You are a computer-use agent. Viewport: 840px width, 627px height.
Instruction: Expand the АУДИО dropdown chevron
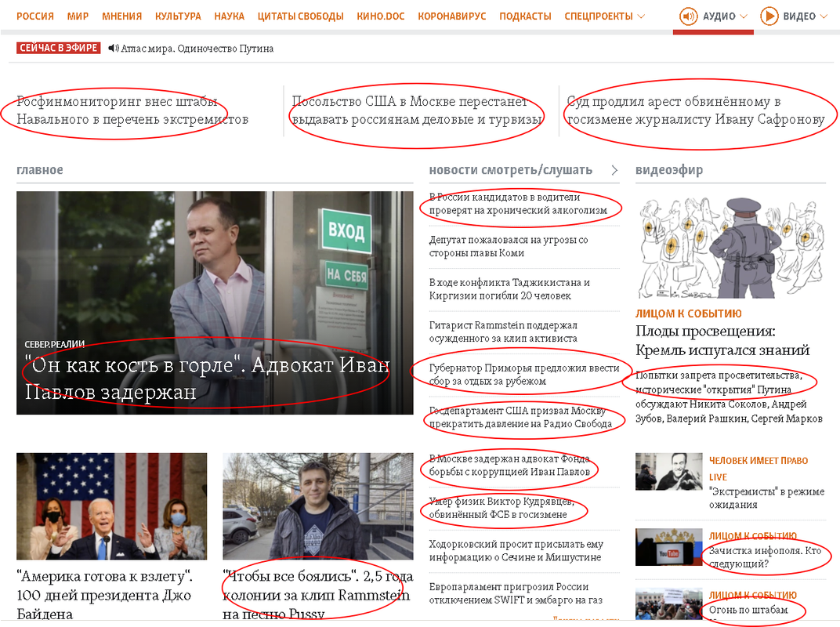pos(744,16)
